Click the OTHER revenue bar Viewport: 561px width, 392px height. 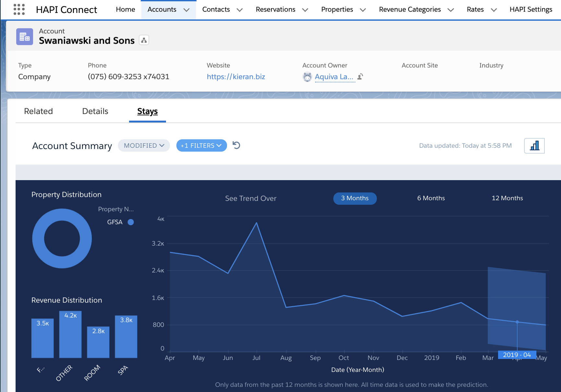[x=70, y=335]
